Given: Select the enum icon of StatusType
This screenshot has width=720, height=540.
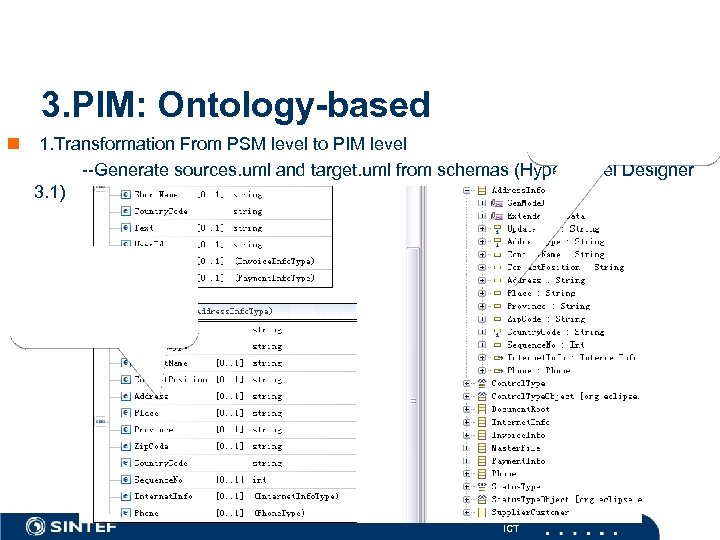Looking at the screenshot, I should 482,486.
